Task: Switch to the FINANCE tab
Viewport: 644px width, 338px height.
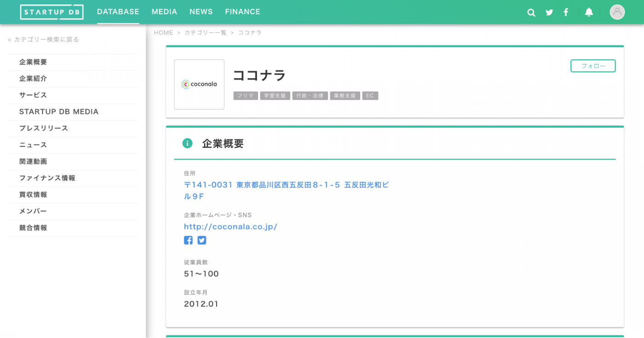Action: [242, 11]
